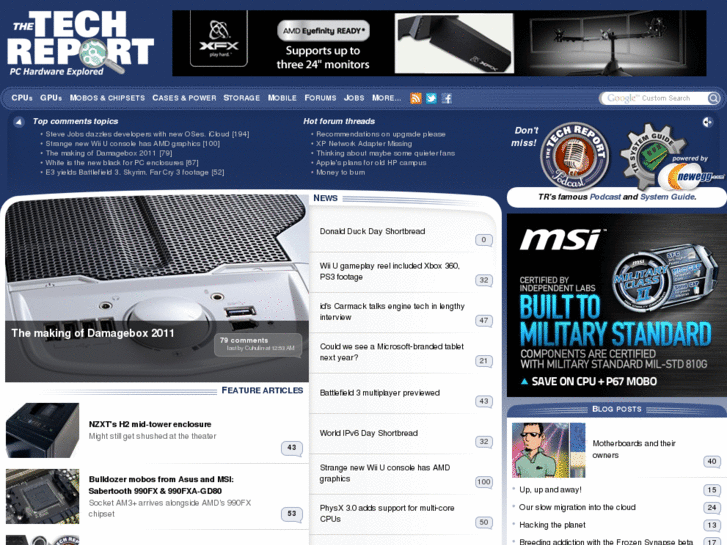Open the Forums link
Screen dimensions: 727x545
(320, 98)
